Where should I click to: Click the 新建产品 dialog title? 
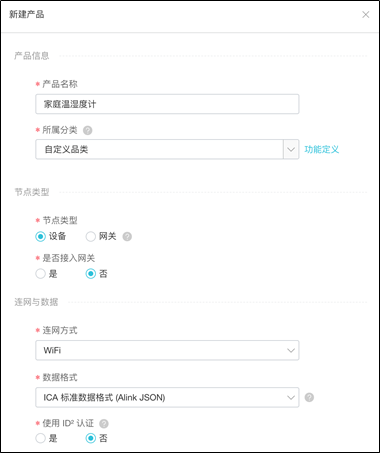pos(27,14)
